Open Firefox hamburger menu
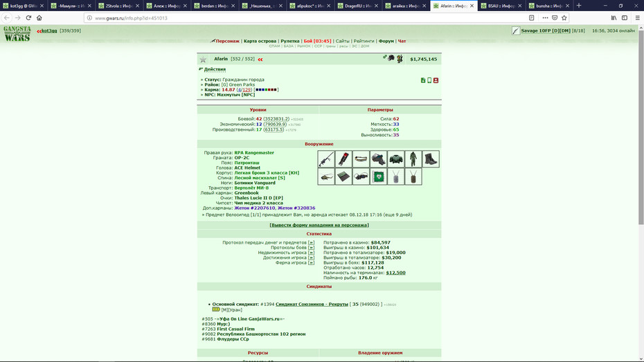The height and width of the screenshot is (362, 644). click(x=638, y=17)
